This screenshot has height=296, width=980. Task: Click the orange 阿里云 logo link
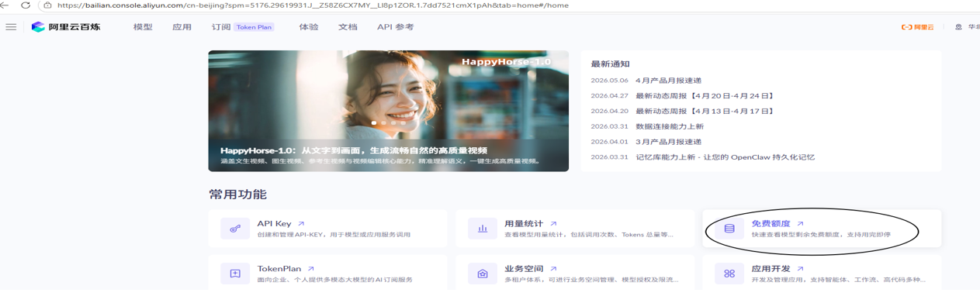coord(917,27)
